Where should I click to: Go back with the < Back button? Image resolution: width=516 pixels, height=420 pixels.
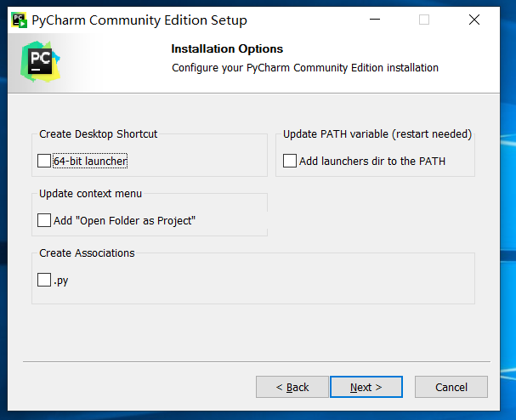292,387
